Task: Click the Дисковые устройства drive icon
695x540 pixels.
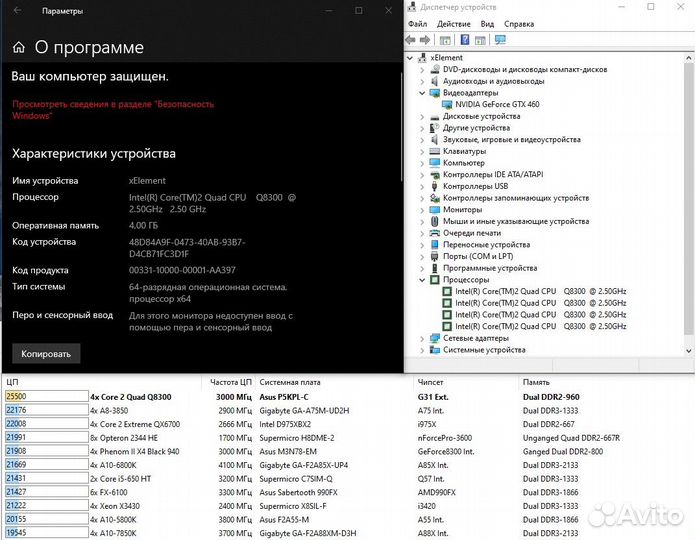Action: (435, 117)
